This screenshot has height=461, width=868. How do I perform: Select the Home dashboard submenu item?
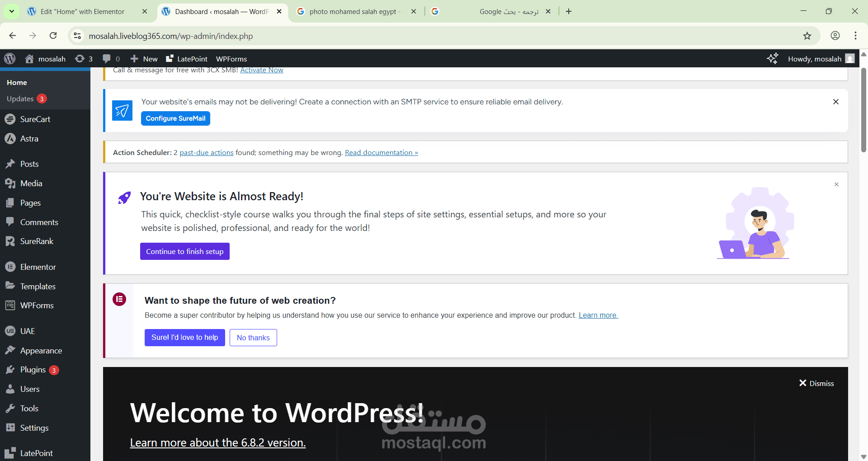(x=17, y=83)
